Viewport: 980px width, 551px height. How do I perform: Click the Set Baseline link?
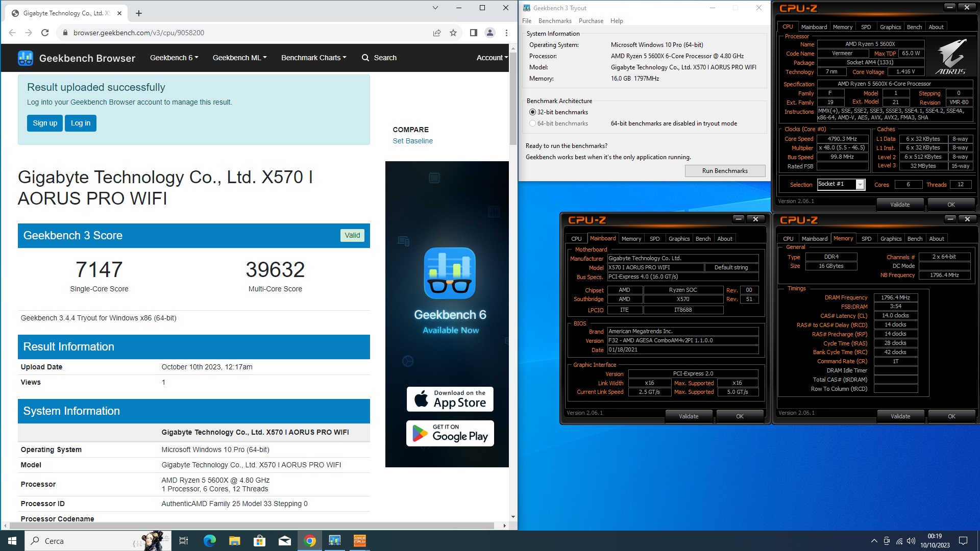coord(412,141)
